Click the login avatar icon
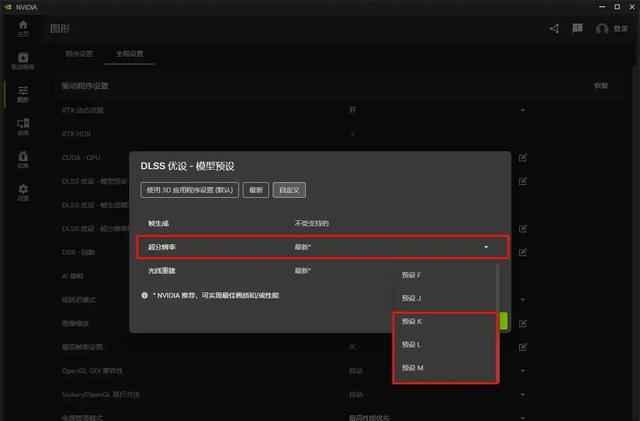 [x=602, y=29]
